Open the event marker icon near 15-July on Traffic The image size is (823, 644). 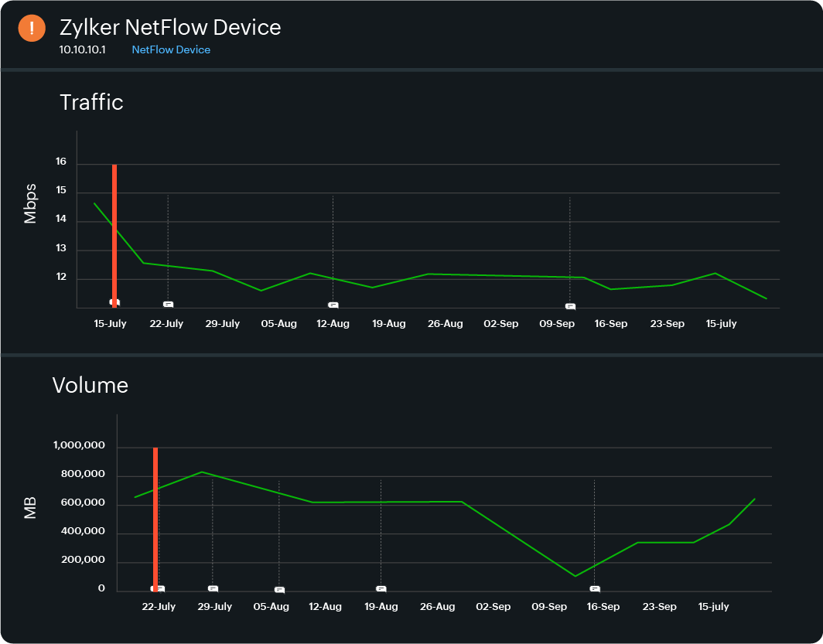pyautogui.click(x=114, y=303)
